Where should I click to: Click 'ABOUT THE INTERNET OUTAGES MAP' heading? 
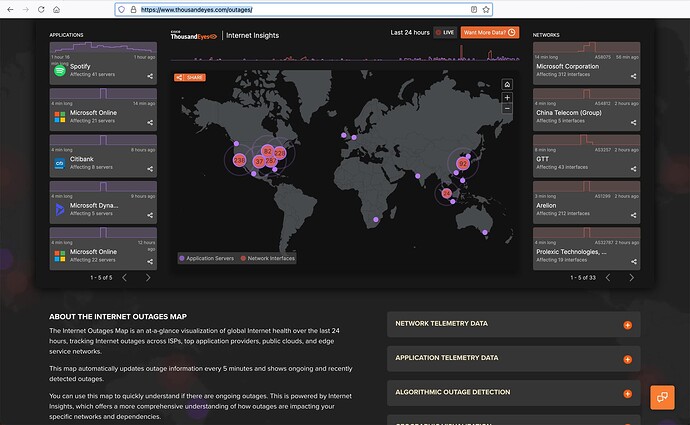(x=118, y=316)
